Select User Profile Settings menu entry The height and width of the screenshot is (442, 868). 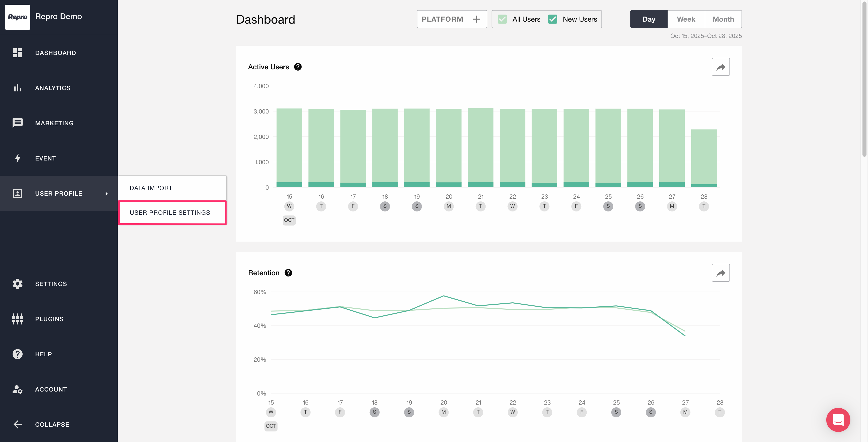[170, 213]
